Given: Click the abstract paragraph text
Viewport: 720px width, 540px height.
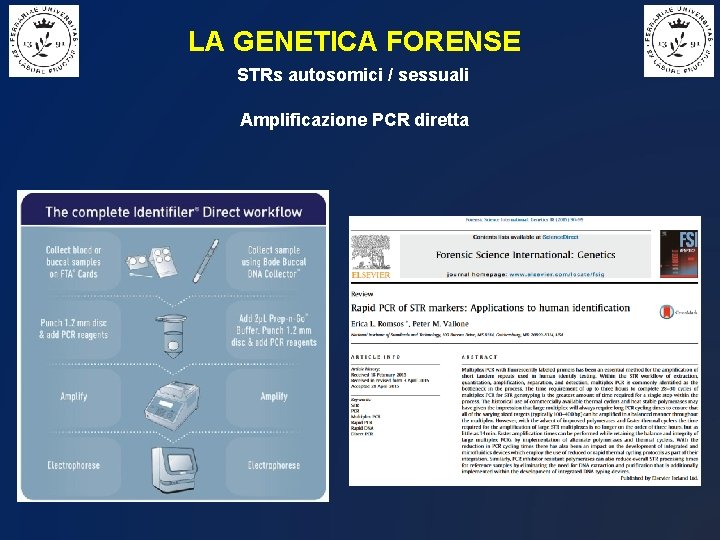Looking at the screenshot, I should point(579,420).
